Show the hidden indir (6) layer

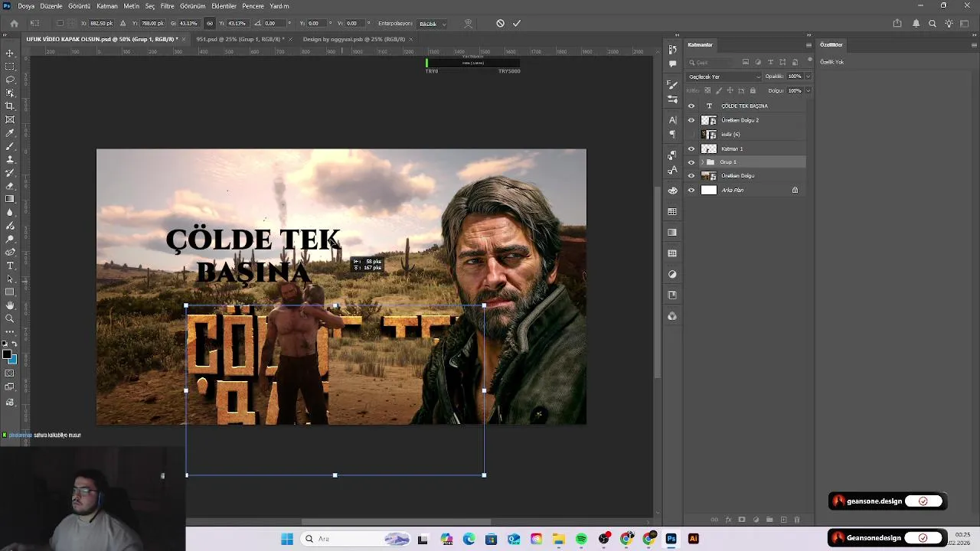pyautogui.click(x=691, y=135)
